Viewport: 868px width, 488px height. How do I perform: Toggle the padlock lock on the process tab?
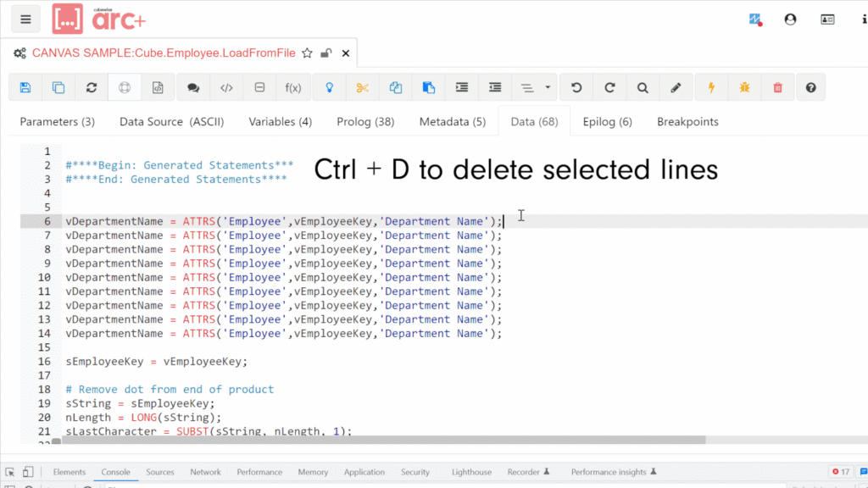[325, 53]
